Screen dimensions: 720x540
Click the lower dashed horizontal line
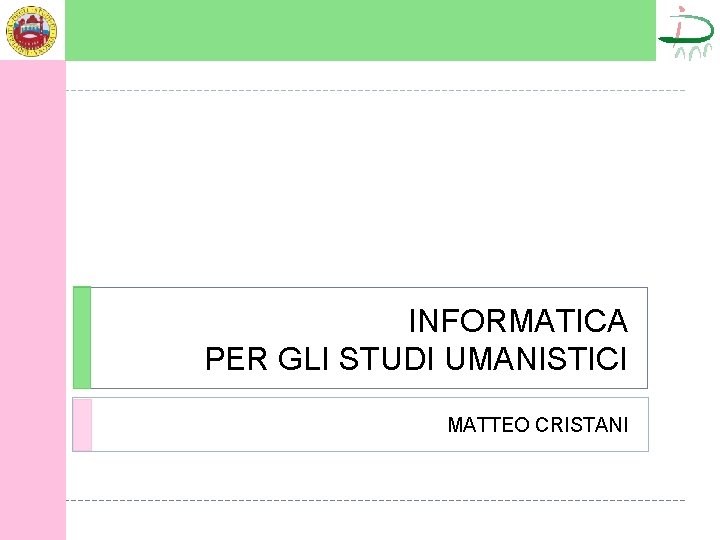[x=375, y=500]
